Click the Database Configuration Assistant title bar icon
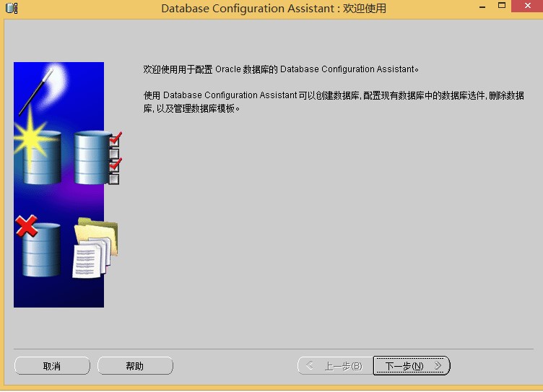Screen dimensions: 543x392 12,8
